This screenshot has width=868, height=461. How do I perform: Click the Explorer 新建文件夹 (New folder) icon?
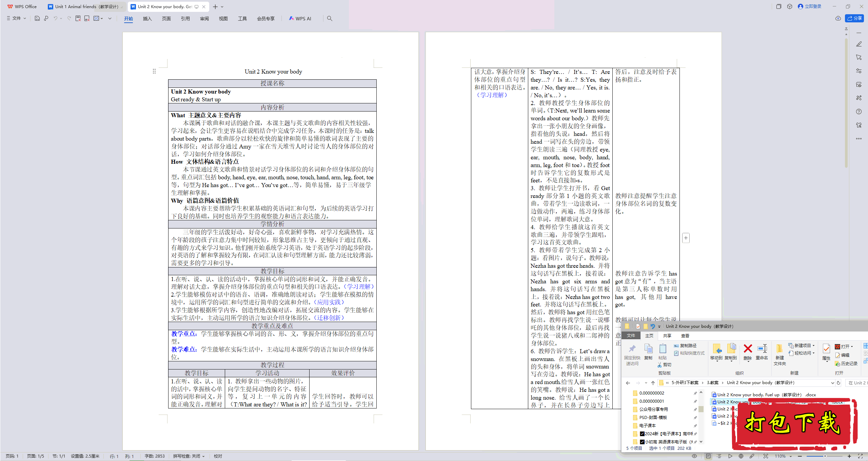[x=780, y=355]
